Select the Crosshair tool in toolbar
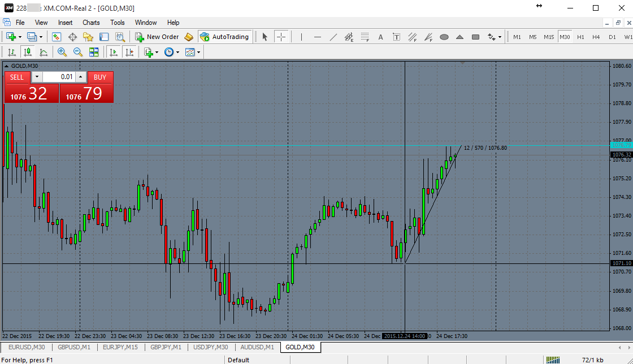 281,37
